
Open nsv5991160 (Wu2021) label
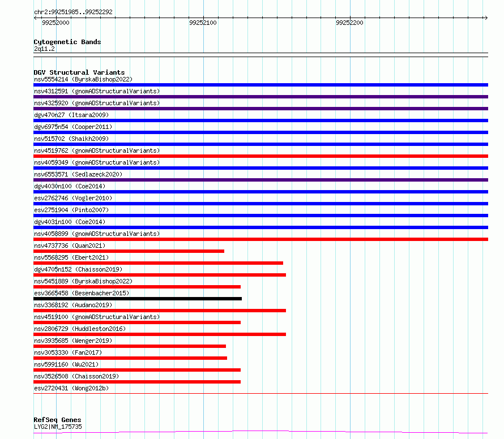(x=66, y=364)
